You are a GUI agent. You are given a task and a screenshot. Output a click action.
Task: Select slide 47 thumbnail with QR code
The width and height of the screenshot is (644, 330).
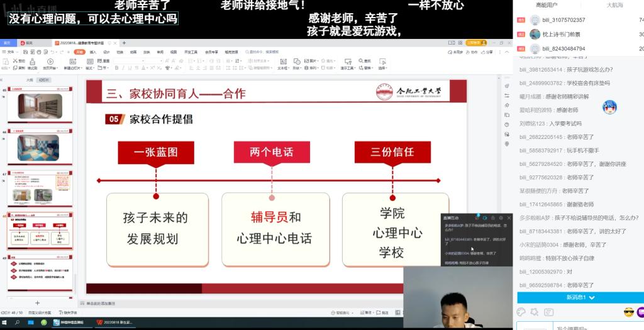click(x=40, y=189)
